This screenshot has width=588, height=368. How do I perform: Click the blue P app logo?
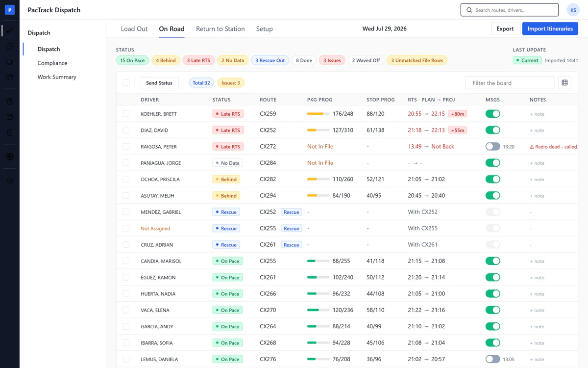[x=10, y=10]
